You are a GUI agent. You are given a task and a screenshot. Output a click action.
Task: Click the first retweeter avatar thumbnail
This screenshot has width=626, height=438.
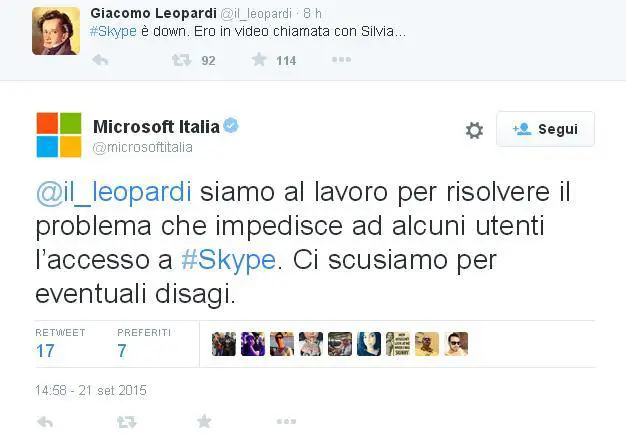coord(225,344)
